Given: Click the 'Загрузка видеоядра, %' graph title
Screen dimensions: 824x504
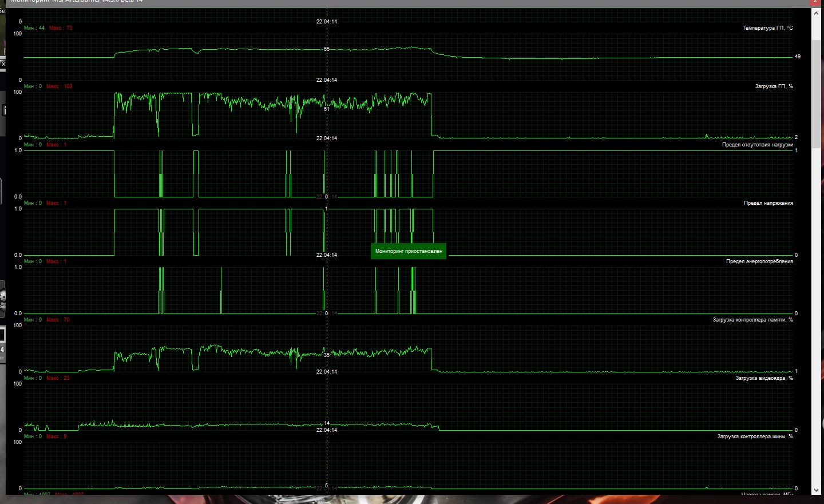Looking at the screenshot, I should pos(764,378).
